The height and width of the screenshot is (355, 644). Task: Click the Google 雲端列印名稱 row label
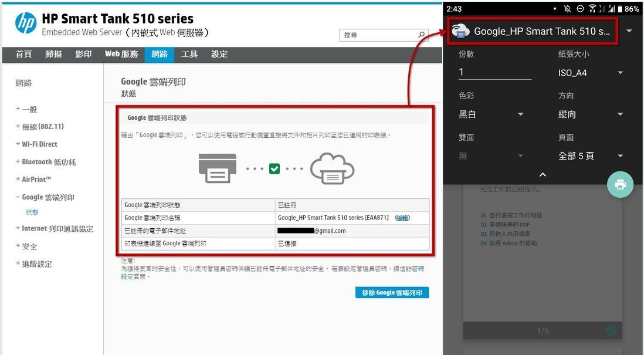pos(152,218)
